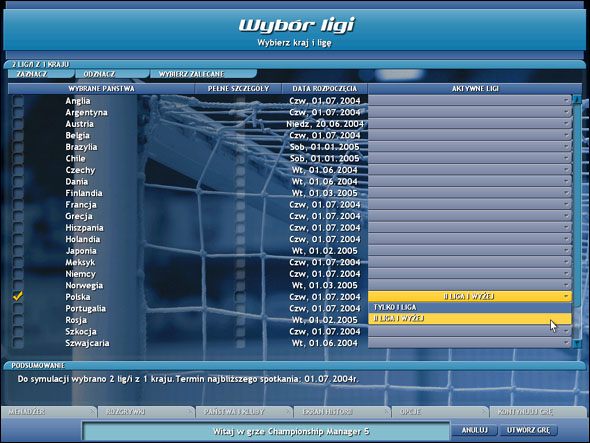This screenshot has height=443, width=590.
Task: Open the Opcje tab
Action: [x=440, y=412]
